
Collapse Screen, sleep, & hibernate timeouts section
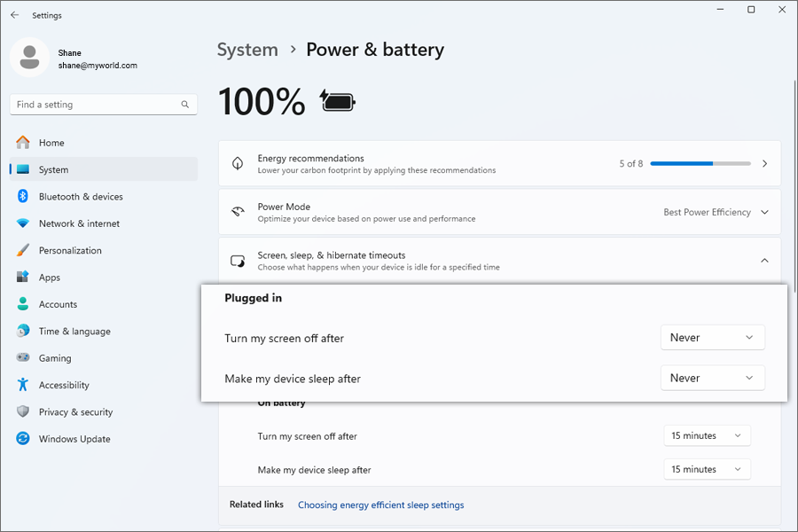coord(764,261)
